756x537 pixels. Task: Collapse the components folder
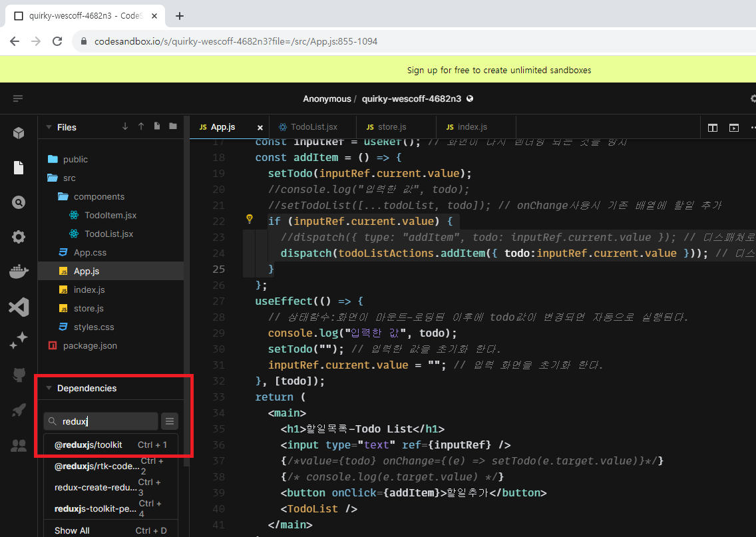pyautogui.click(x=91, y=197)
